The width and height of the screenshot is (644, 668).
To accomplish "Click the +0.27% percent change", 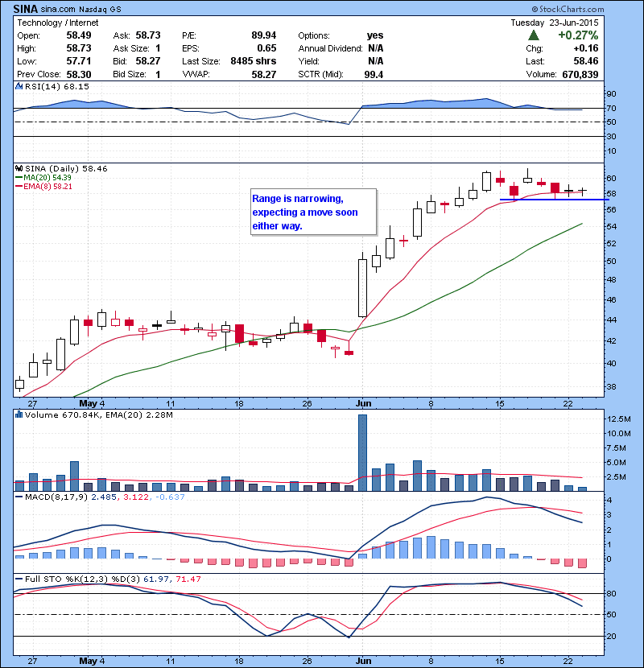I will (578, 35).
